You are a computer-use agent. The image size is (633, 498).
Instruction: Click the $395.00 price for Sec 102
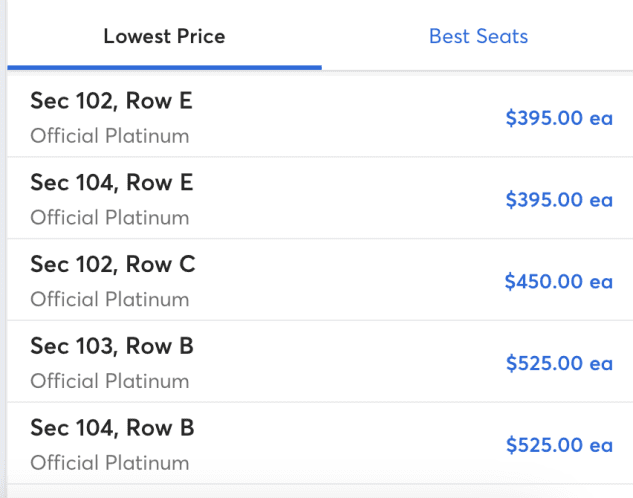pyautogui.click(x=559, y=118)
